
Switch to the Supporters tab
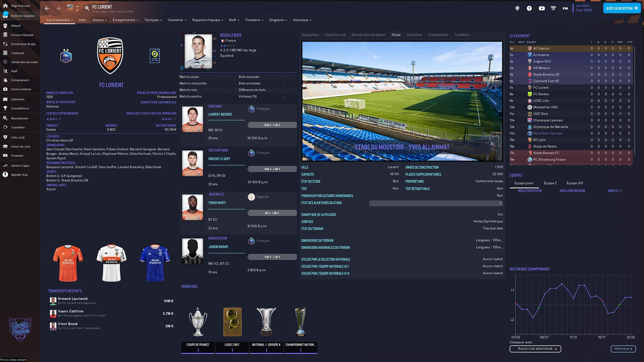point(310,35)
